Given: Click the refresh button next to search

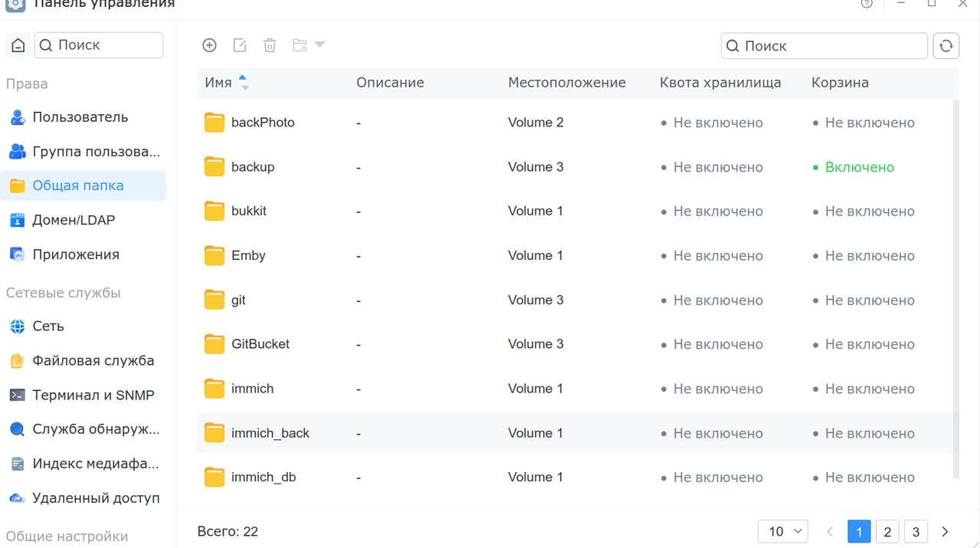Looking at the screenshot, I should coord(946,46).
